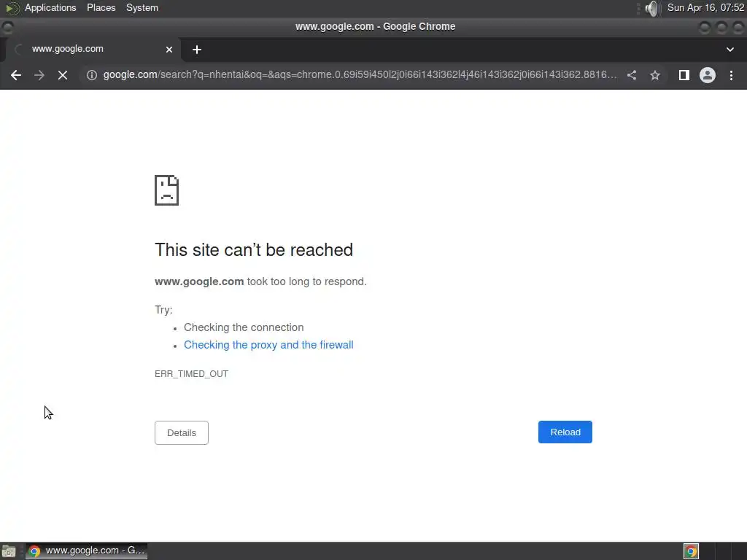Click the Chrome icon in bottom-right tray

(691, 551)
